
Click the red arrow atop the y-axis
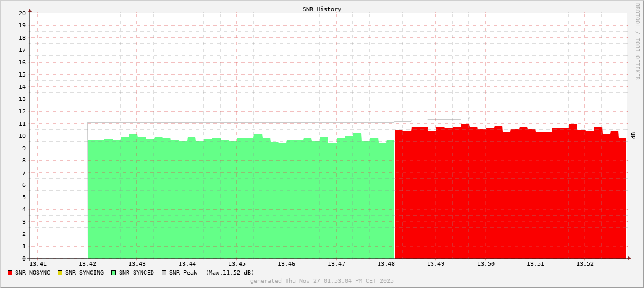[30, 10]
